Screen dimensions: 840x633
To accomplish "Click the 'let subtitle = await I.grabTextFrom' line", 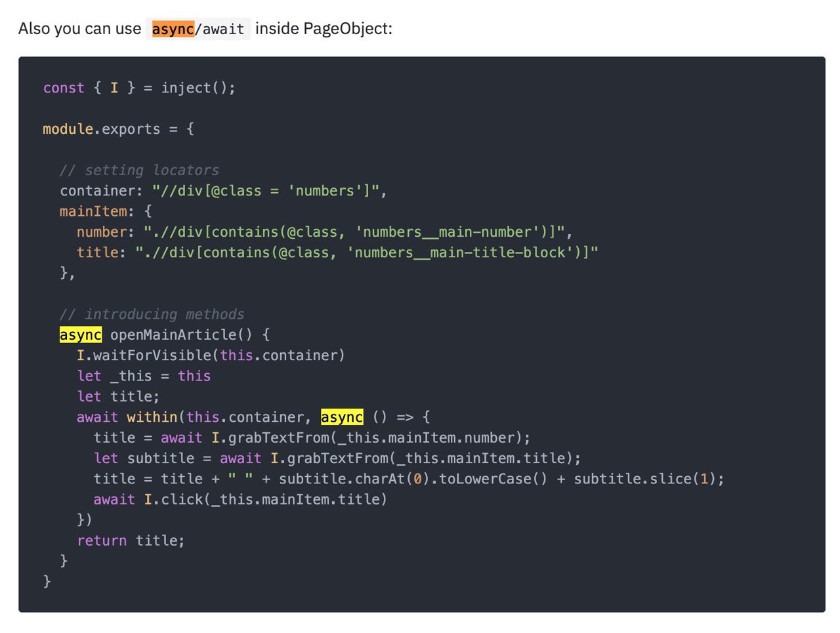I will [x=337, y=459].
